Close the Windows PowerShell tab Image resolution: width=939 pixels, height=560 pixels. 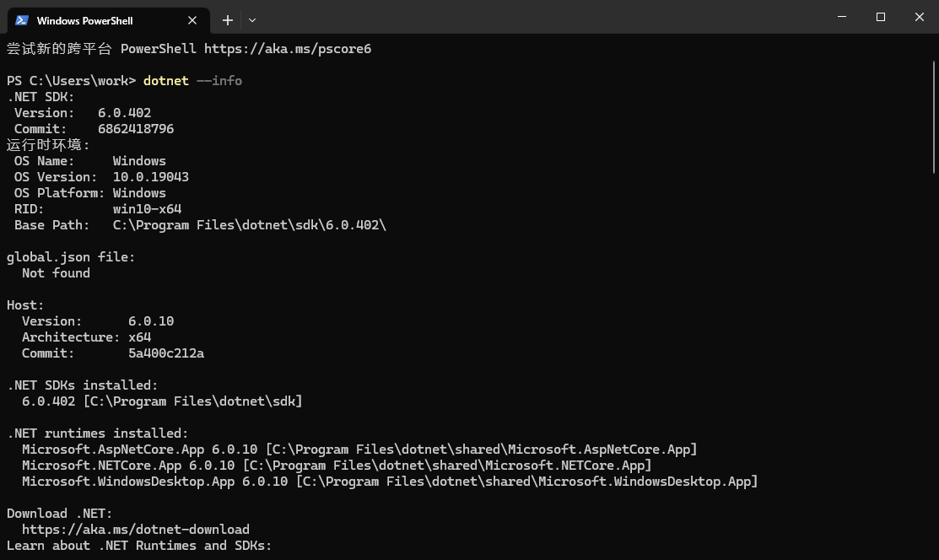coord(192,20)
